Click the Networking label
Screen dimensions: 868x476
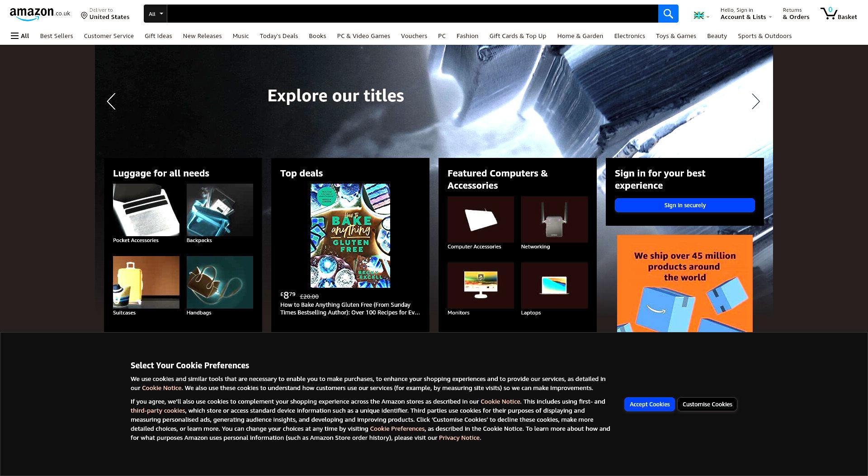(x=535, y=247)
